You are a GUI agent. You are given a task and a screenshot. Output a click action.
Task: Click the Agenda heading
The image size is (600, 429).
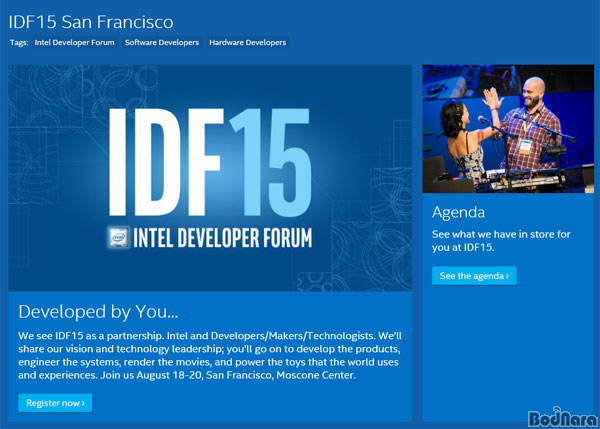point(458,212)
